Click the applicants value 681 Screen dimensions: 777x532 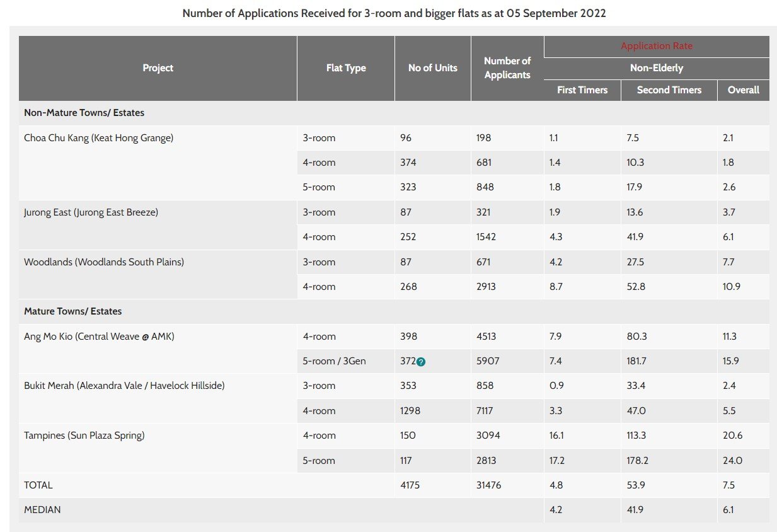[483, 163]
